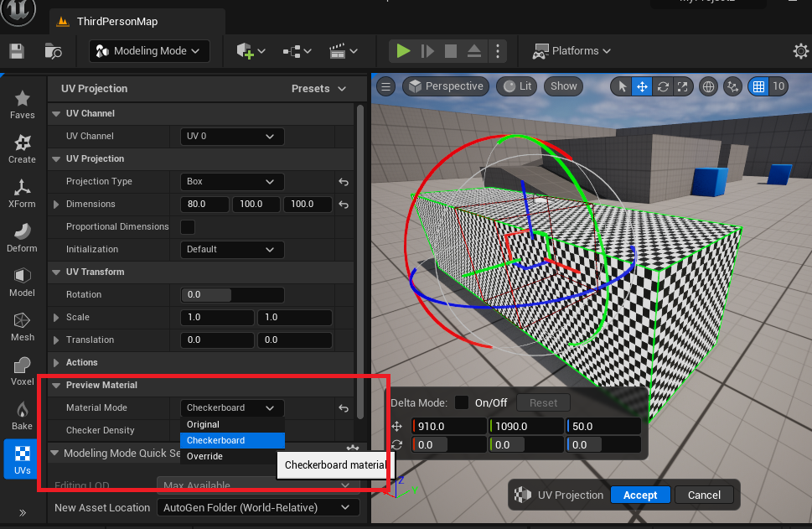This screenshot has height=529, width=812.
Task: Expand the palette with double chevron
Action: (23, 512)
